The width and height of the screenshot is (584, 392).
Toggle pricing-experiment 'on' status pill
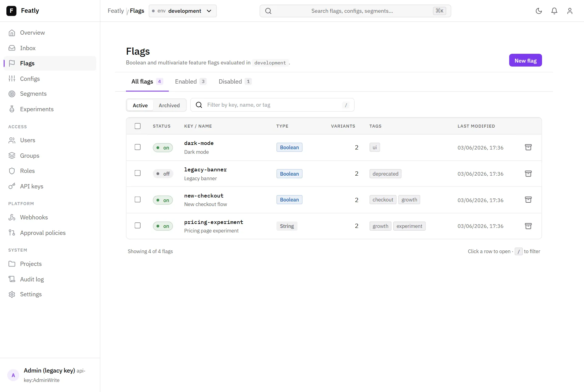[163, 226]
